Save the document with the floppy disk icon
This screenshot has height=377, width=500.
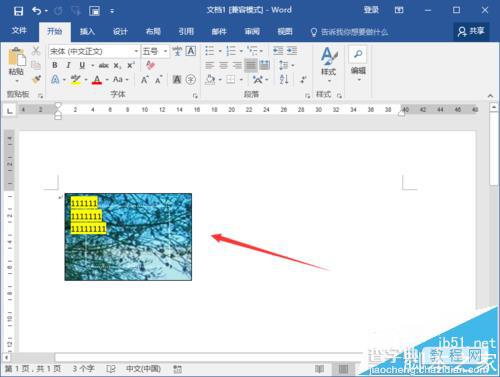(18, 11)
